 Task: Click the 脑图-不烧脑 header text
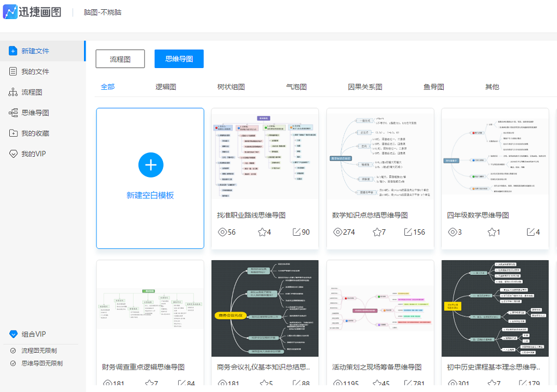[102, 13]
